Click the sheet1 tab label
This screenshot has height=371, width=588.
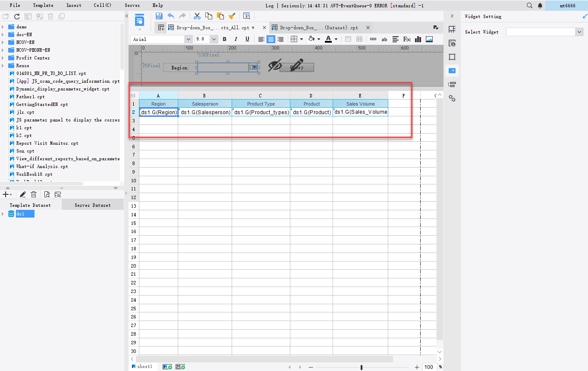click(144, 366)
